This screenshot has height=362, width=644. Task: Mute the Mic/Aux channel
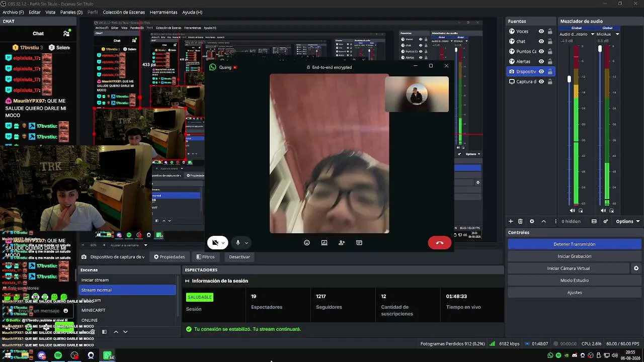point(603,211)
